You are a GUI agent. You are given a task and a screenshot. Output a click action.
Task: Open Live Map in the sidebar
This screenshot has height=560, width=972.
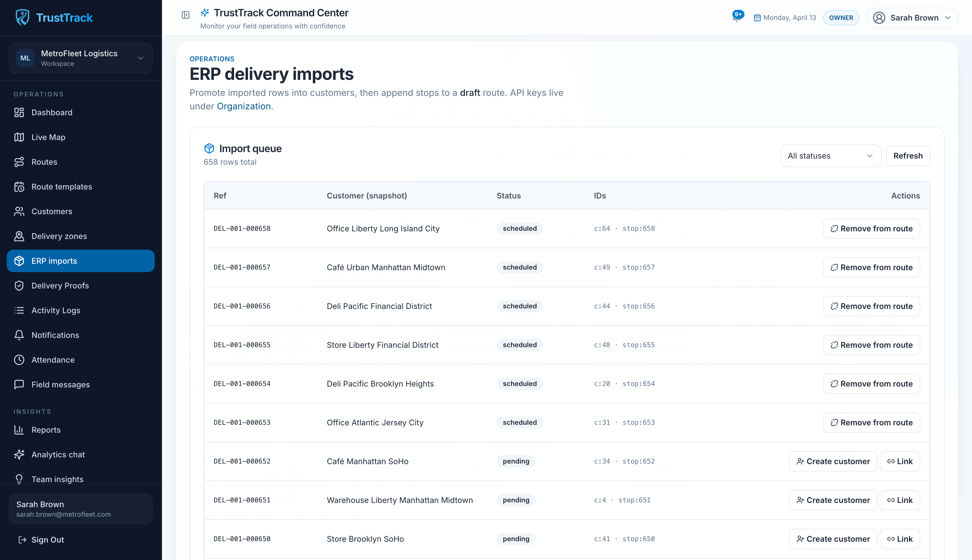(x=81, y=137)
